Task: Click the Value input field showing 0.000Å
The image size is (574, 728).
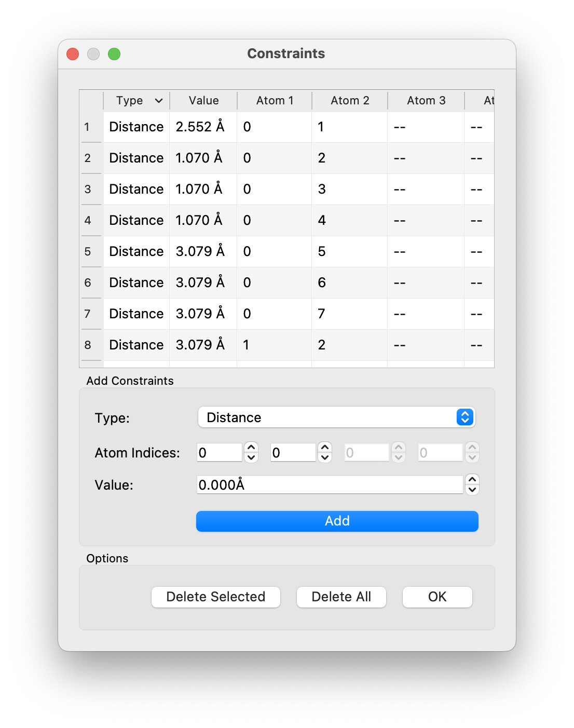Action: pyautogui.click(x=330, y=484)
